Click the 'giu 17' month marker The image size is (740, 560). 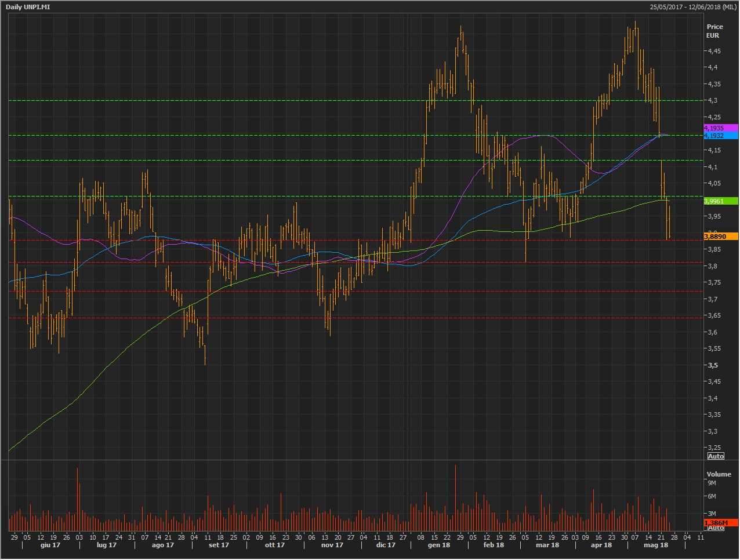coord(50,545)
